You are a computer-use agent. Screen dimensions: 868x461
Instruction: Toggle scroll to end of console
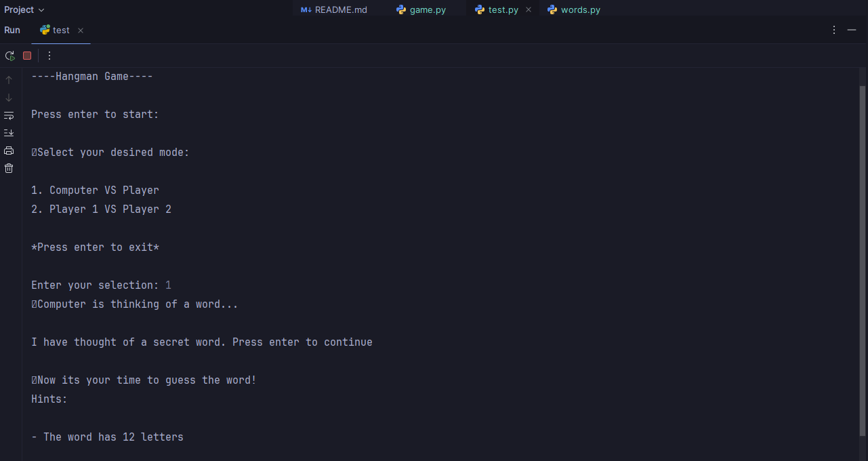[9, 133]
